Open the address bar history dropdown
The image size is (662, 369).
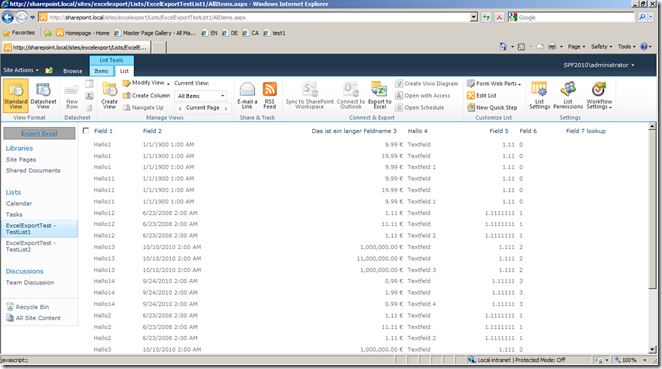point(474,17)
